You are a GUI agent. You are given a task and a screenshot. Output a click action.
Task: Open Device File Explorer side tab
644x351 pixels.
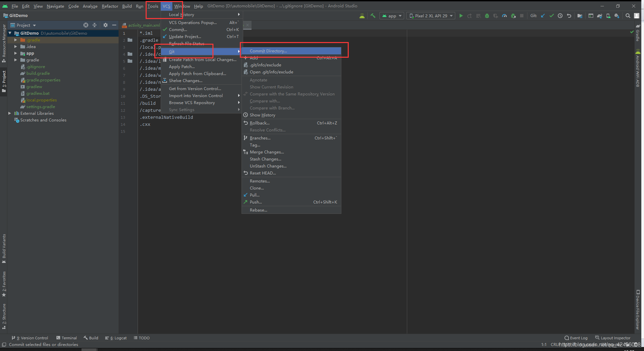(x=638, y=310)
